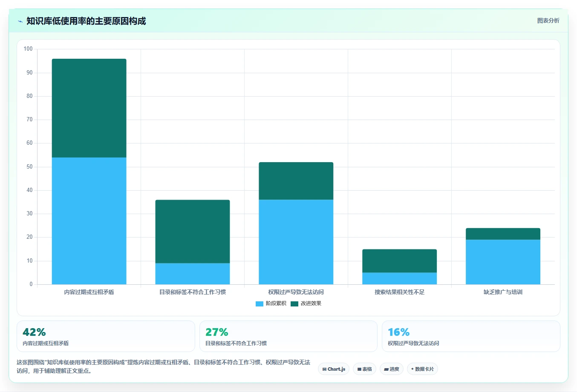Click the blue segment of 目录和标签不符合工作习惯 bar
The height and width of the screenshot is (392, 577).
[193, 274]
